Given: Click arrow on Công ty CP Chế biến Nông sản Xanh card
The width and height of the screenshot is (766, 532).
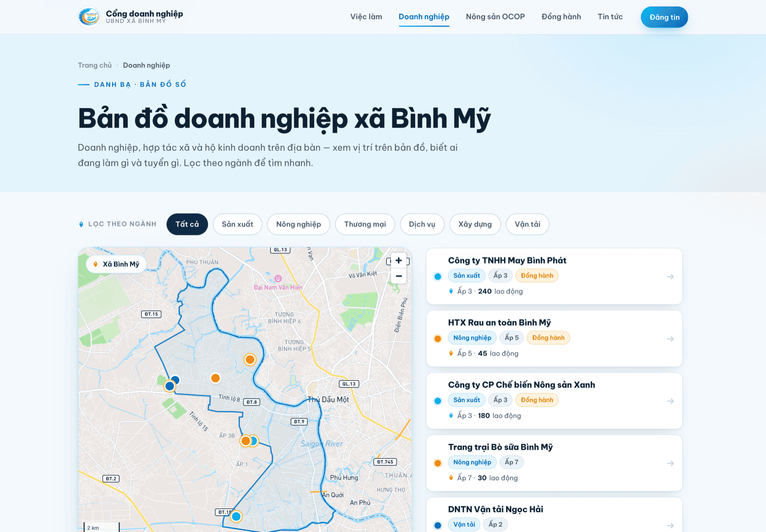Looking at the screenshot, I should pos(670,401).
